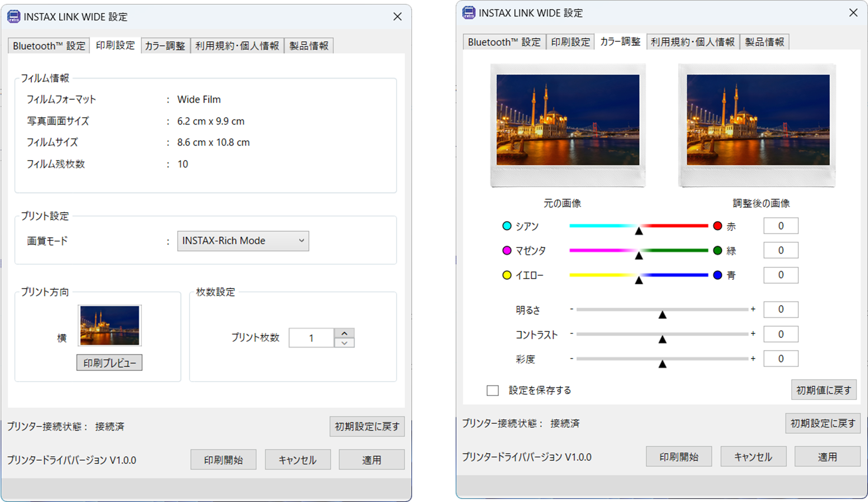Increase プリント枚数 with the up arrow
This screenshot has width=868, height=502.
pyautogui.click(x=344, y=333)
